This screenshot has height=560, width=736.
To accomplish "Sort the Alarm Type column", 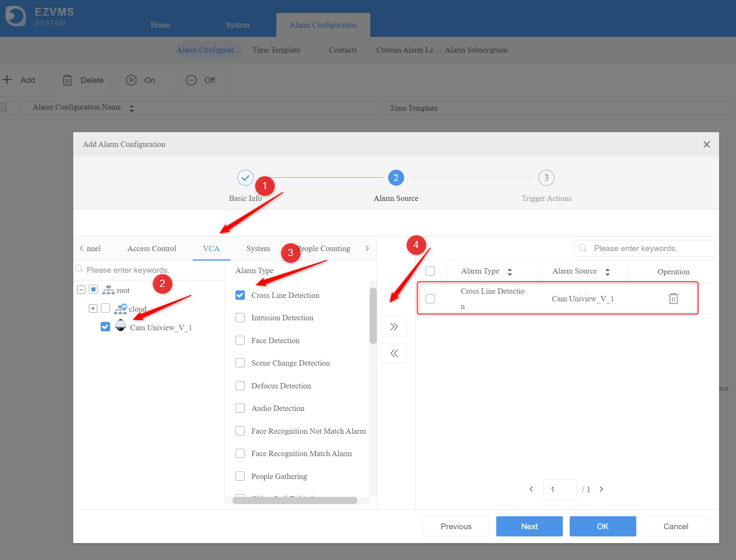I will click(510, 272).
